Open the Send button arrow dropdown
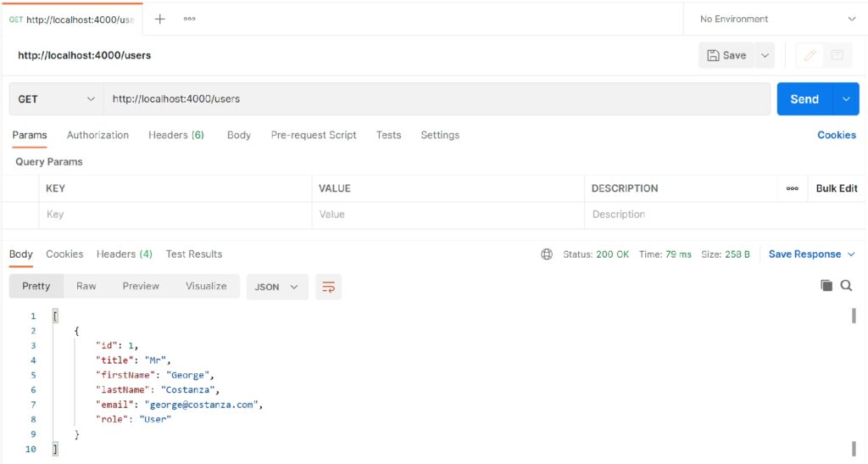 point(846,99)
